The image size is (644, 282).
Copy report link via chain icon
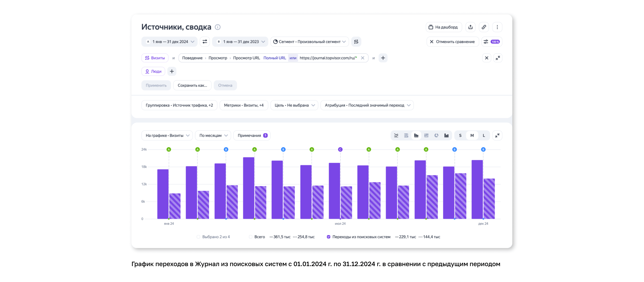click(484, 27)
